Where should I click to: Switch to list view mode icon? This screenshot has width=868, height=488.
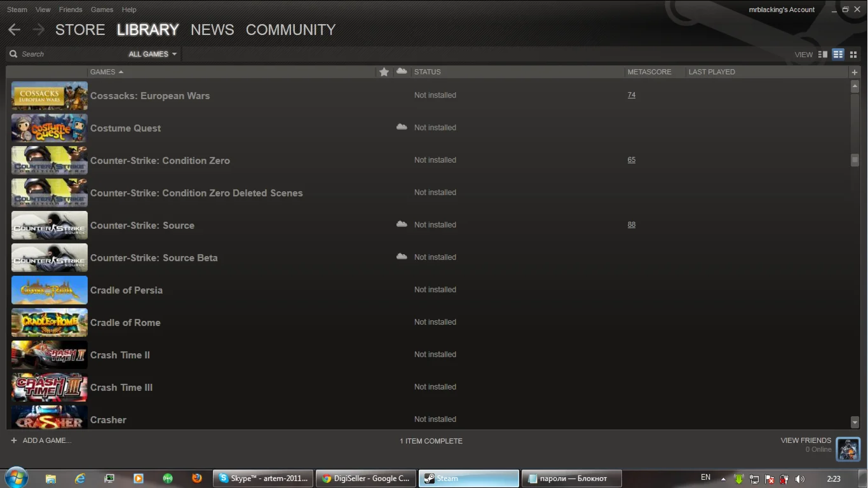838,55
